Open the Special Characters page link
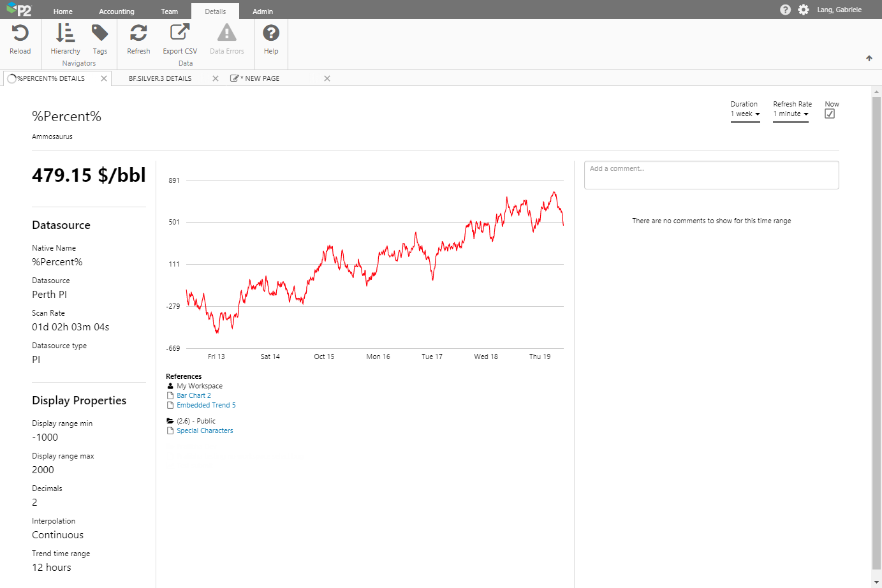Image resolution: width=882 pixels, height=588 pixels. click(205, 431)
